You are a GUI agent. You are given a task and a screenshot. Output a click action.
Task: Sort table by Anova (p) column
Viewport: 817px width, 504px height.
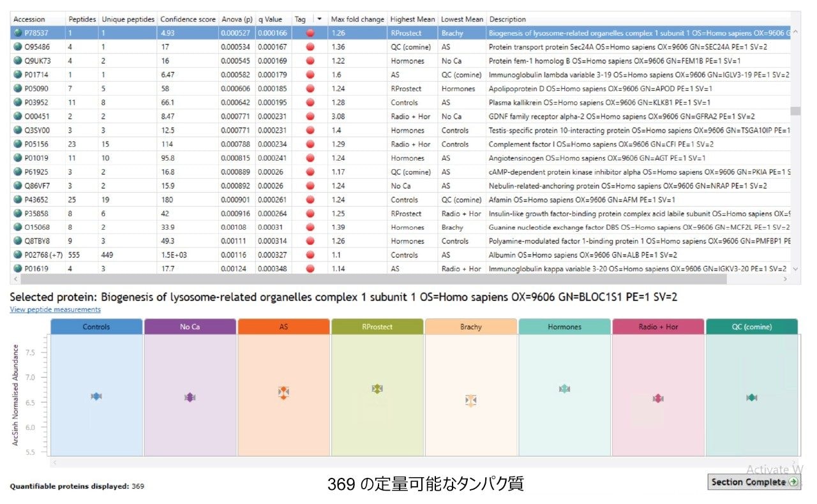click(237, 19)
